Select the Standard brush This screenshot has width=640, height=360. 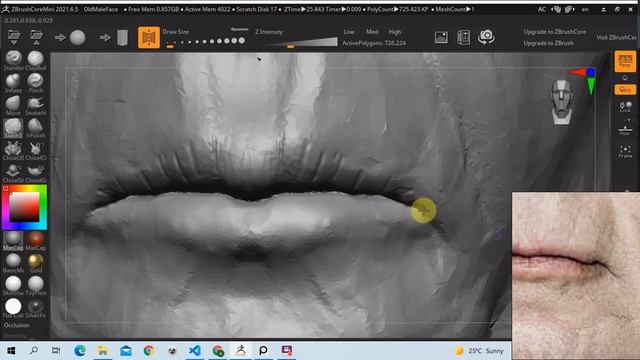pyautogui.click(x=13, y=61)
